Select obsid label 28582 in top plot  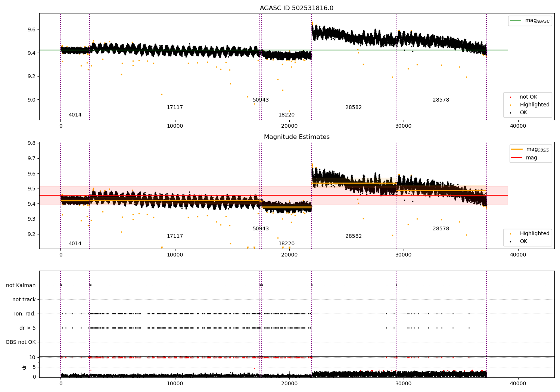354,108
